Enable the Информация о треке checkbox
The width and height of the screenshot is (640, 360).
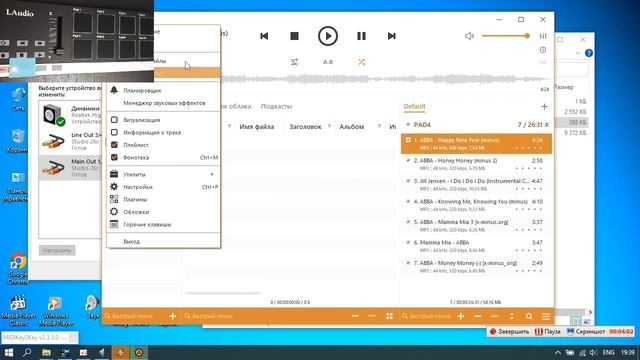pos(114,132)
